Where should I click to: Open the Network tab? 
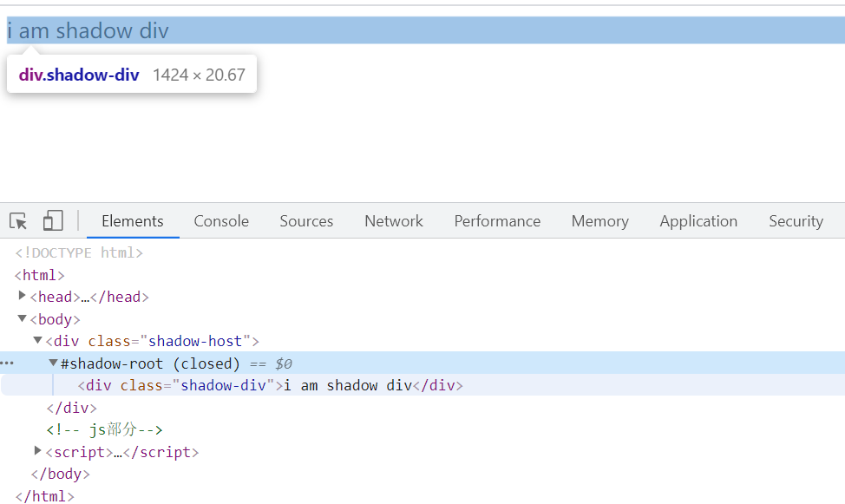394,221
